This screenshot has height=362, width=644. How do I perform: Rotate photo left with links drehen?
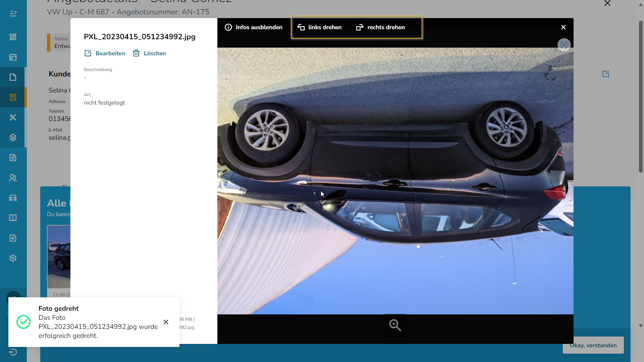point(319,27)
